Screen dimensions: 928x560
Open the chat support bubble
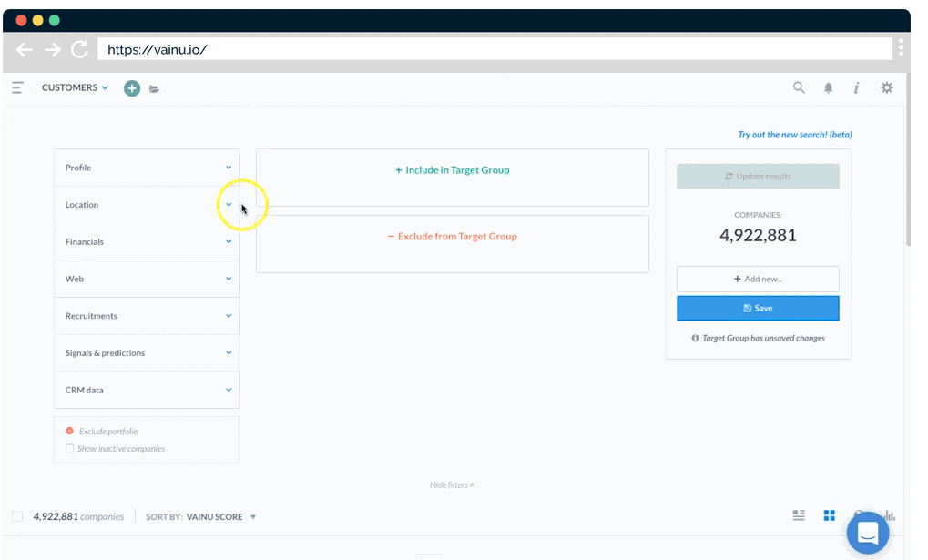(x=867, y=533)
